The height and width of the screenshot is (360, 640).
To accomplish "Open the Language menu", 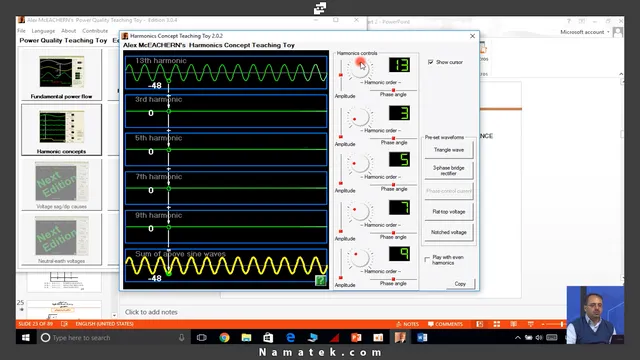I will [x=43, y=31].
